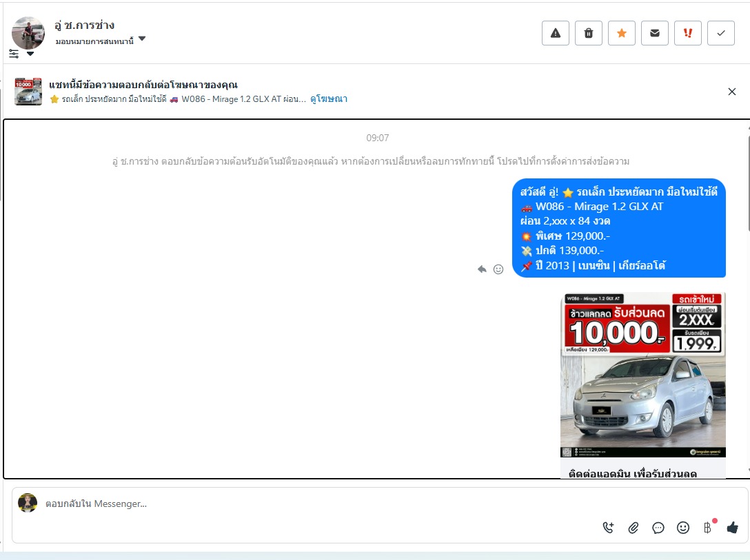Open the baht payment request icon

tap(708, 528)
